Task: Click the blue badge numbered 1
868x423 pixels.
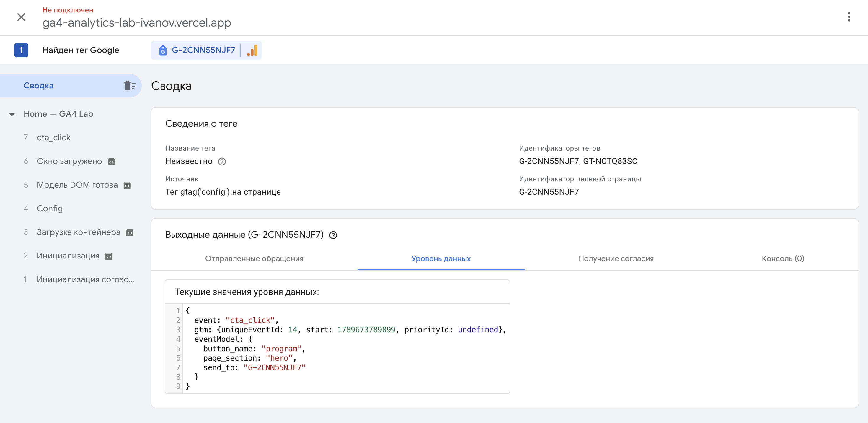Action: (21, 50)
